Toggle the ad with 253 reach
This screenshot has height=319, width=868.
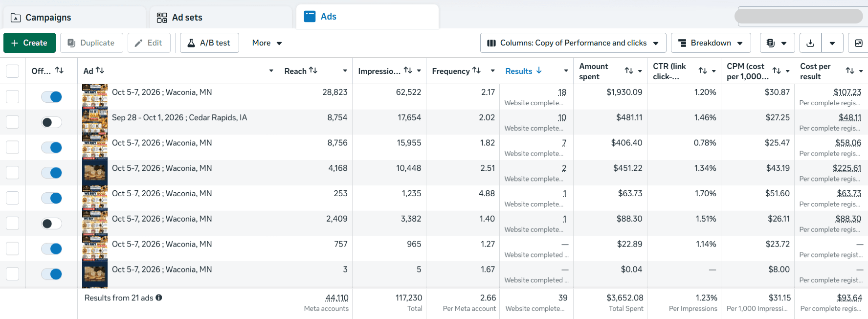coord(51,198)
